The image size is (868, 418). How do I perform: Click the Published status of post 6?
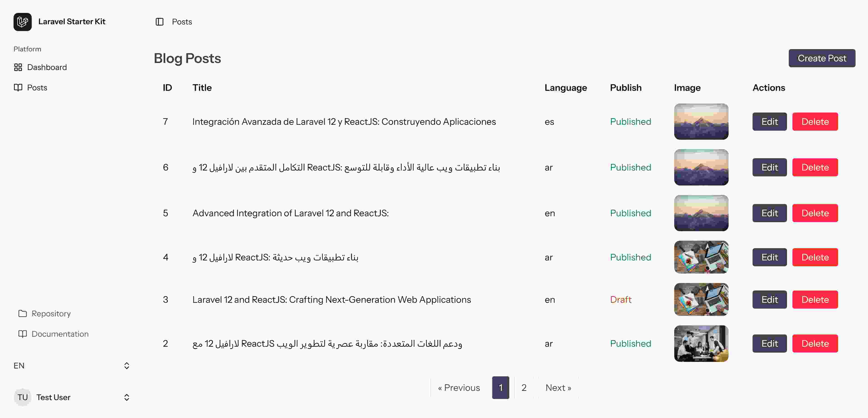pyautogui.click(x=630, y=167)
